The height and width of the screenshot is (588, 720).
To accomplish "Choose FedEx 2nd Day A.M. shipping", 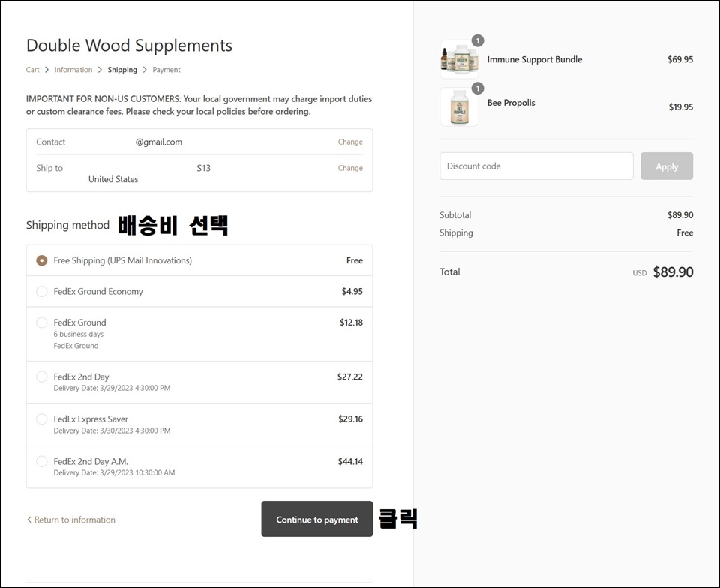I will pos(42,461).
